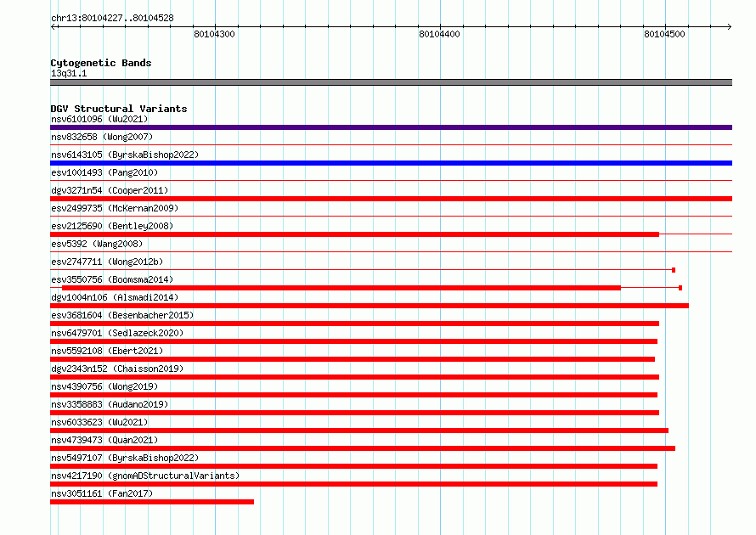Select the nsv5497107 ByrskaBishop2022 red bar

click(354, 466)
